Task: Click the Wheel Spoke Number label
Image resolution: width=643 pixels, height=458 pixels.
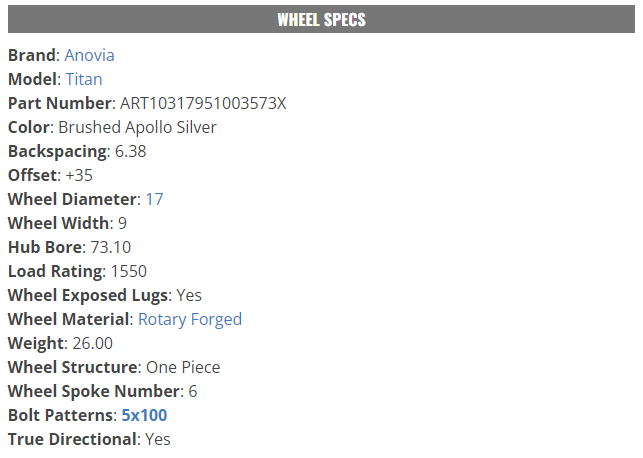Action: [x=94, y=391]
